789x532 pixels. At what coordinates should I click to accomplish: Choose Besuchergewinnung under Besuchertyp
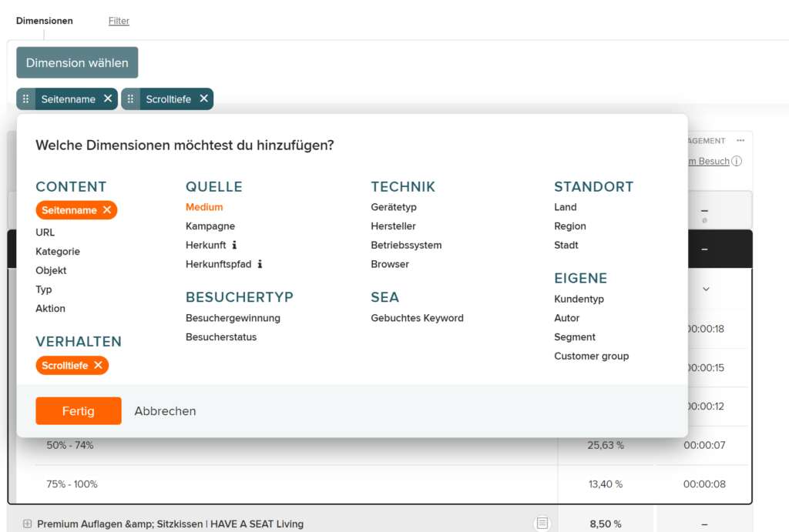[233, 318]
